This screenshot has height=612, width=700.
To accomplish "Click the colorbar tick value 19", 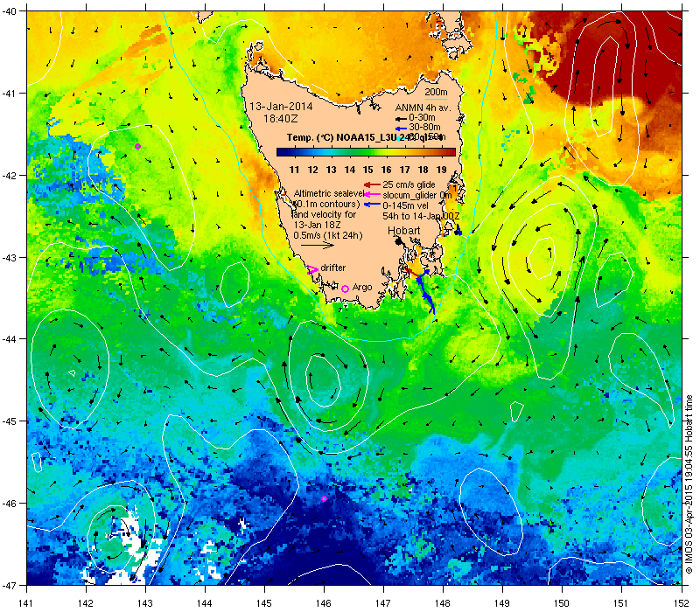I will [442, 170].
